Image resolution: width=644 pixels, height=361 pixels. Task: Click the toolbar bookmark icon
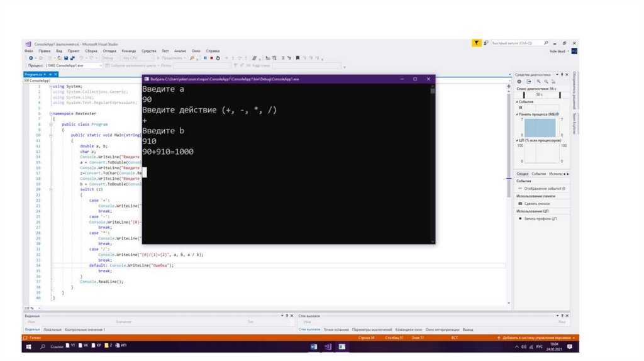(x=297, y=58)
